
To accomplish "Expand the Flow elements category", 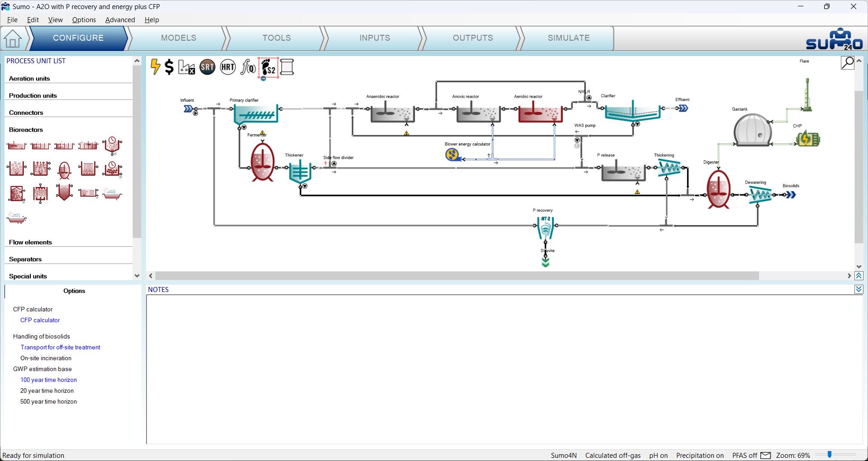I will click(30, 242).
